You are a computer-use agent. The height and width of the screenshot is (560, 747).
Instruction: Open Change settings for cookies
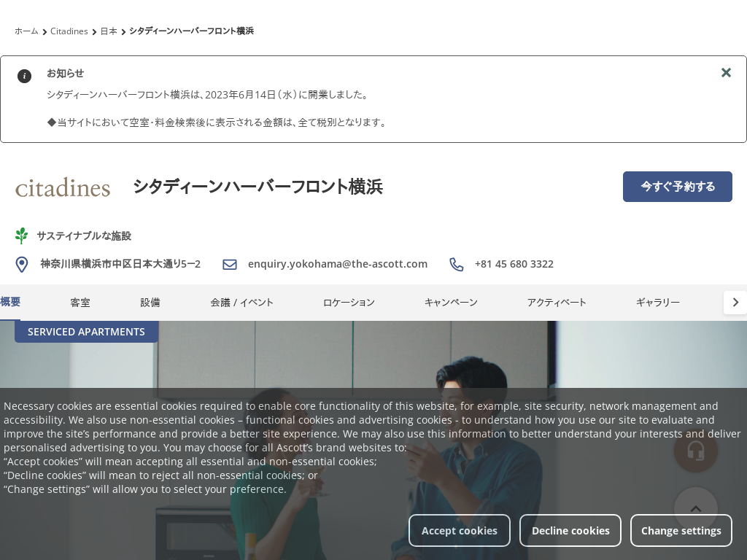[681, 531]
